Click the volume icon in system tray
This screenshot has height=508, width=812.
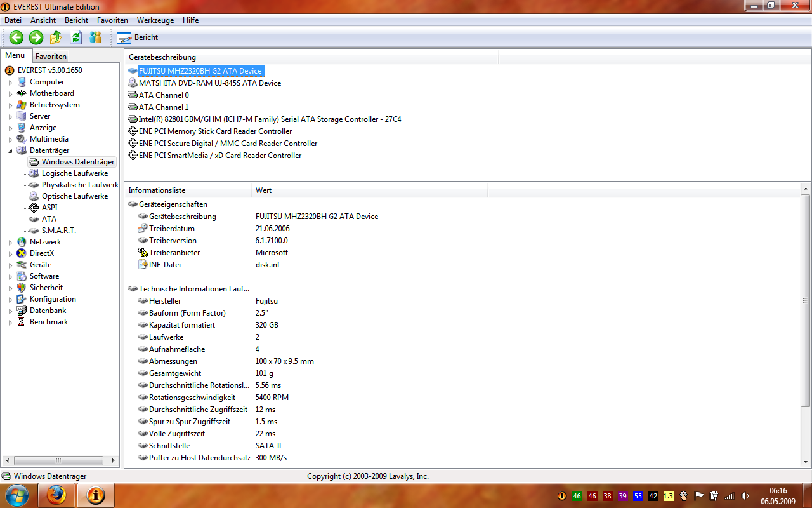point(745,496)
